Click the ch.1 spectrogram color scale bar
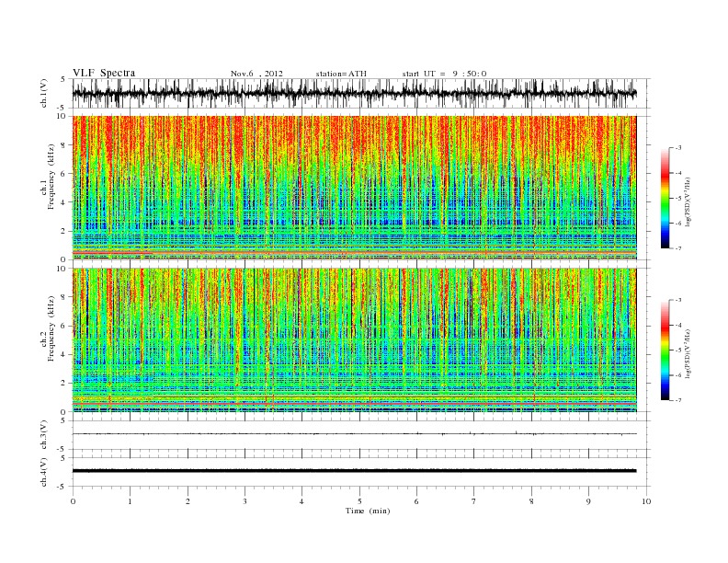Screen dimensions: 728x563 click(x=665, y=198)
